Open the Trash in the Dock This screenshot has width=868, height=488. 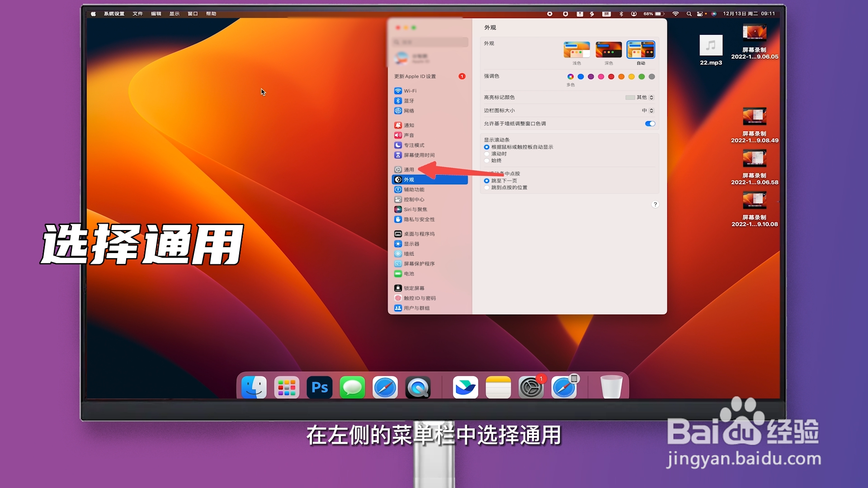[611, 387]
